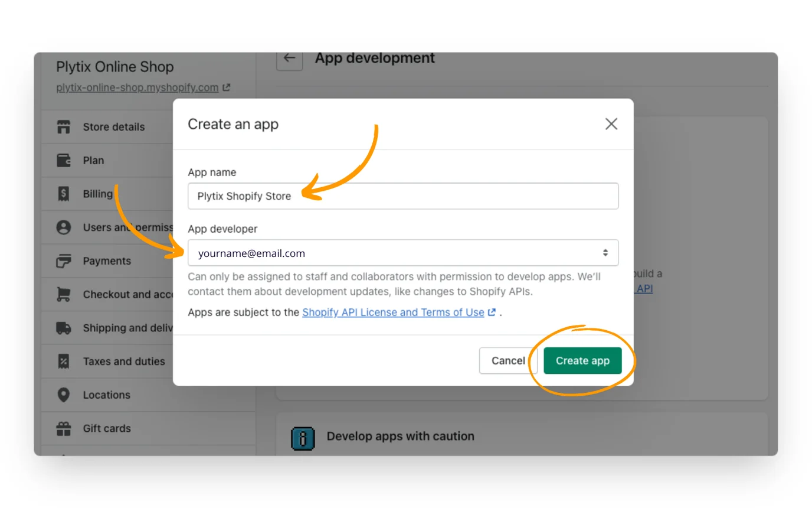The image size is (812, 508).
Task: Click the Shipping and delivery truck icon
Action: [x=63, y=328]
